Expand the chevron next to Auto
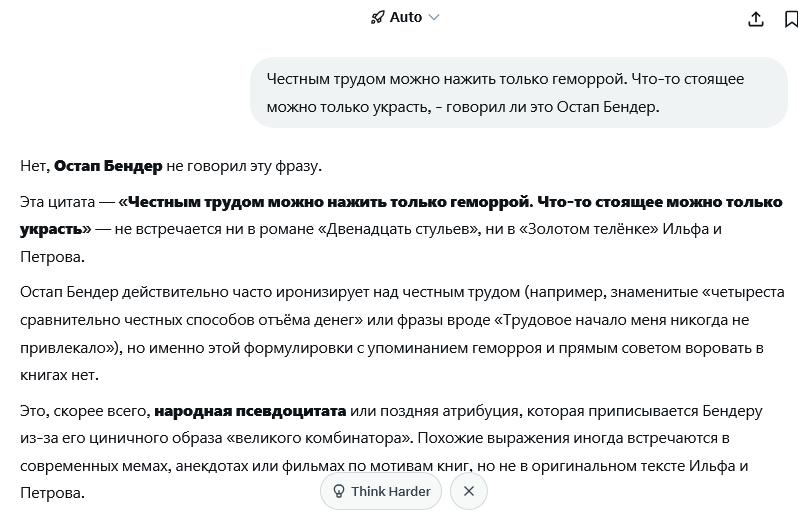Screen dimensions: 798x512 click(434, 17)
